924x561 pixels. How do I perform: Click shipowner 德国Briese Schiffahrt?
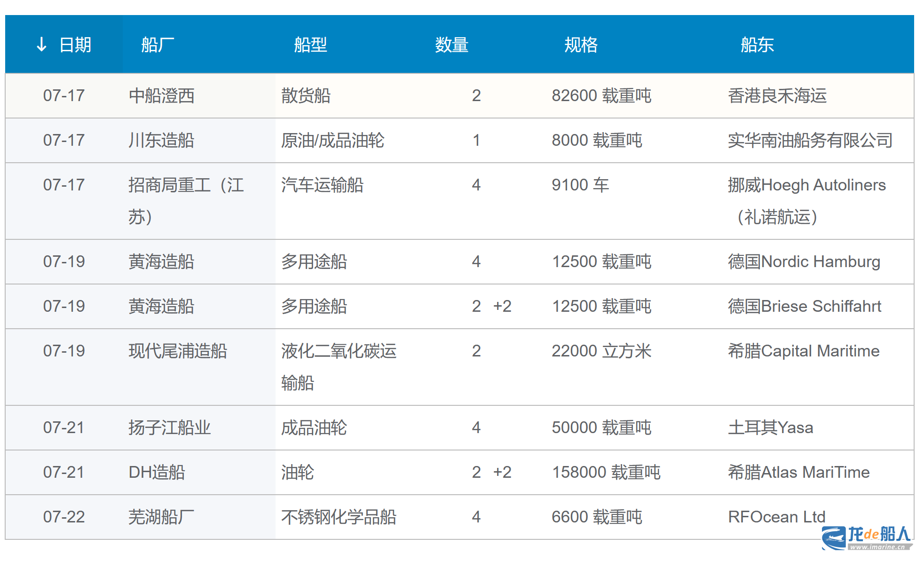[804, 306]
